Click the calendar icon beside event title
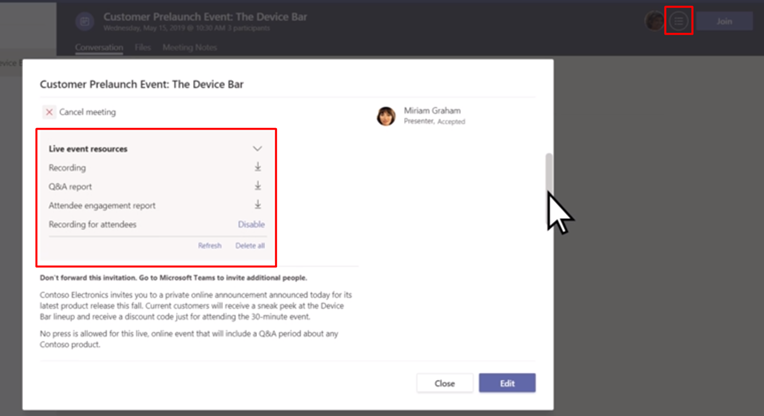Viewport: 764px width, 416px height. 85,21
